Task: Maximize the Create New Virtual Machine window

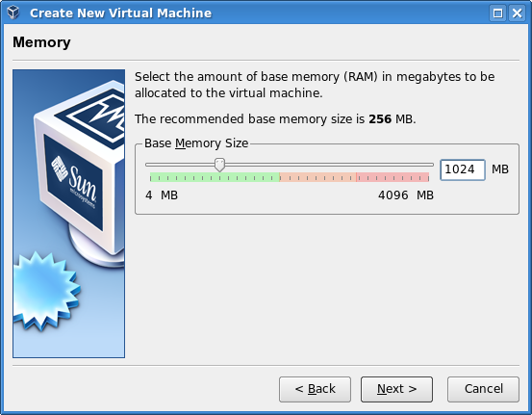Action: 497,13
